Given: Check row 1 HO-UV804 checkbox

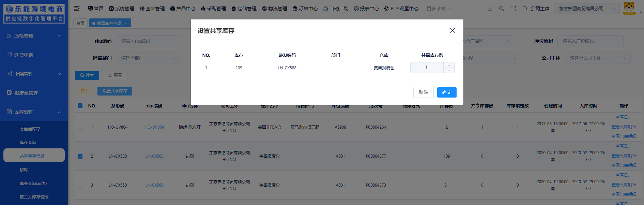Looking at the screenshot, I should pos(80,127).
